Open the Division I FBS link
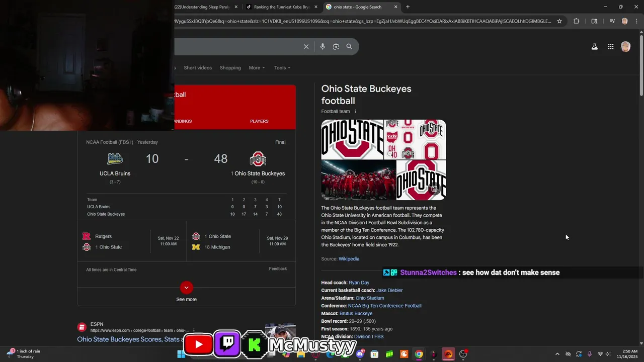The width and height of the screenshot is (644, 362). pyautogui.click(x=369, y=337)
